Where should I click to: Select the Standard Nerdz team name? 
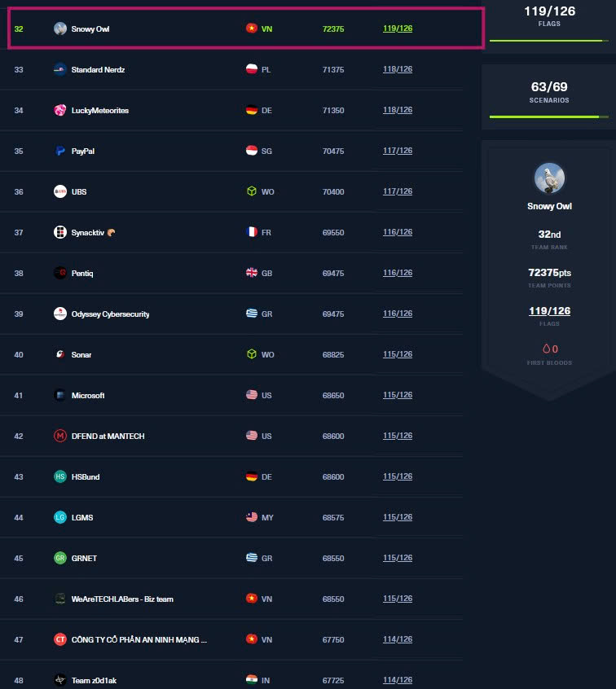[x=98, y=70]
